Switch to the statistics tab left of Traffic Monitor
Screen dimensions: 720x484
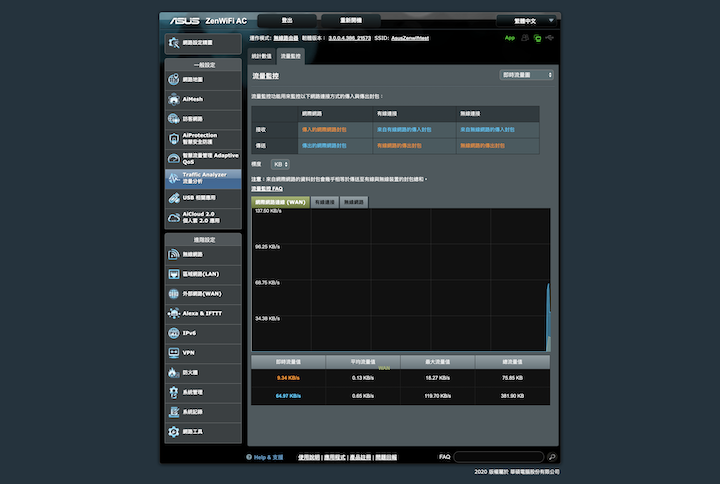pyautogui.click(x=261, y=56)
